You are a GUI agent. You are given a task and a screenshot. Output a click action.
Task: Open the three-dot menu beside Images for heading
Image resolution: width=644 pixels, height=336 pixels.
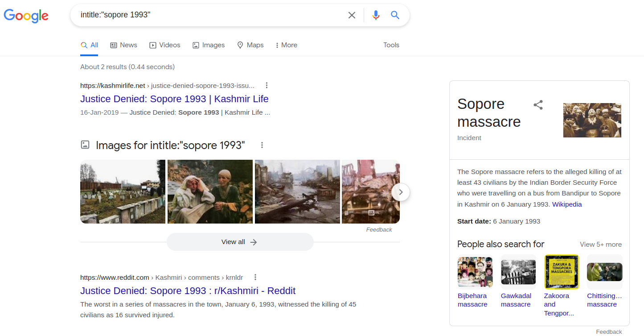tap(262, 145)
